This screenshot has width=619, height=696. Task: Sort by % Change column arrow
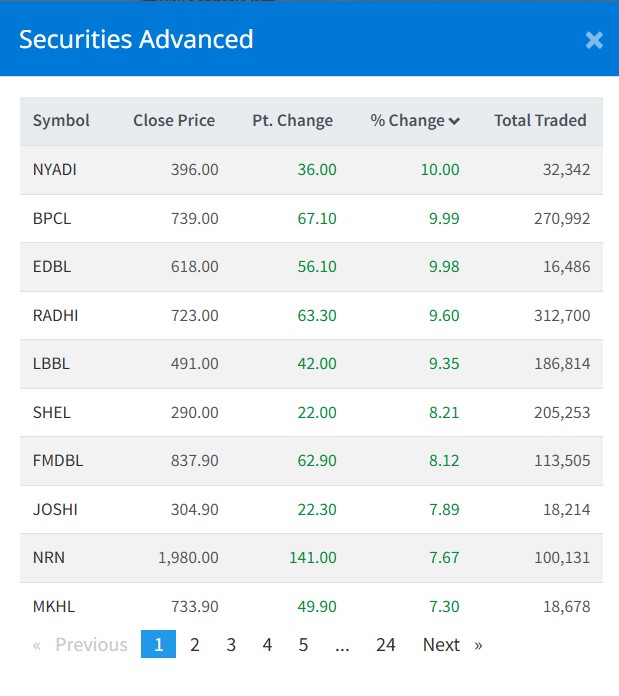pos(454,122)
